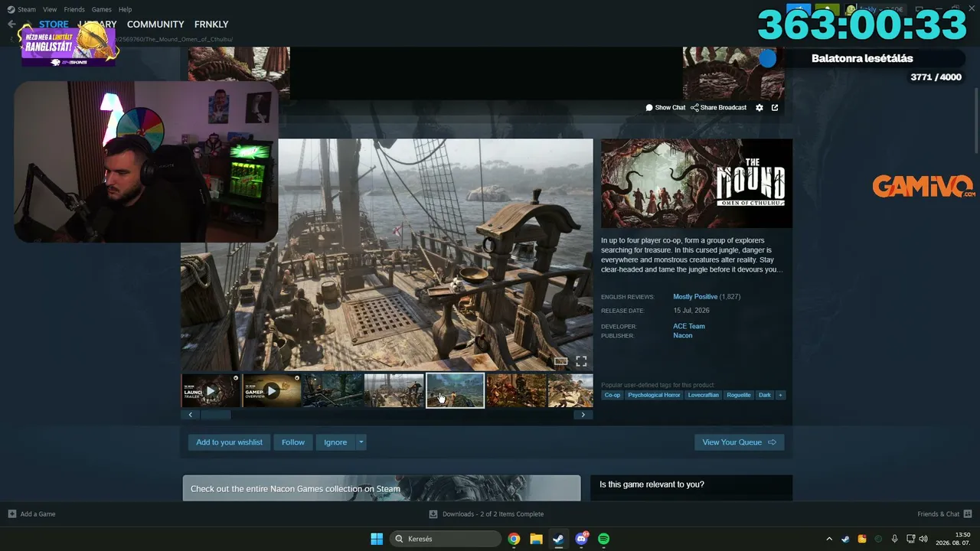Viewport: 980px width, 551px height.
Task: Select the third media thumbnail, dark forest
Action: pos(333,391)
